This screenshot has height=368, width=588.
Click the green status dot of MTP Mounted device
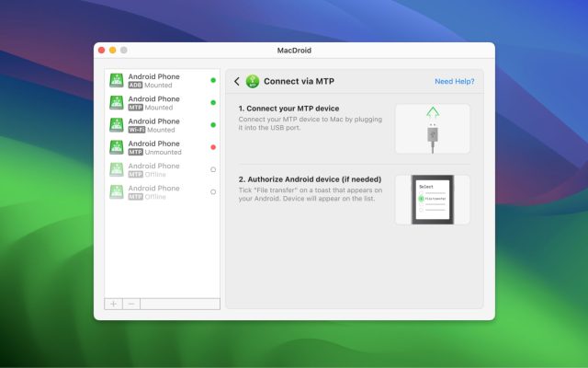click(x=213, y=102)
